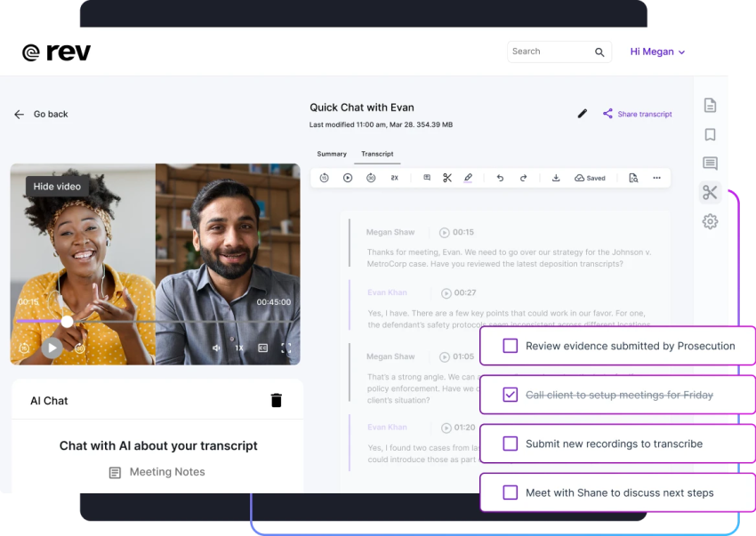This screenshot has height=536, width=756.
Task: Rewind video using the back-skip icon
Action: point(24,348)
